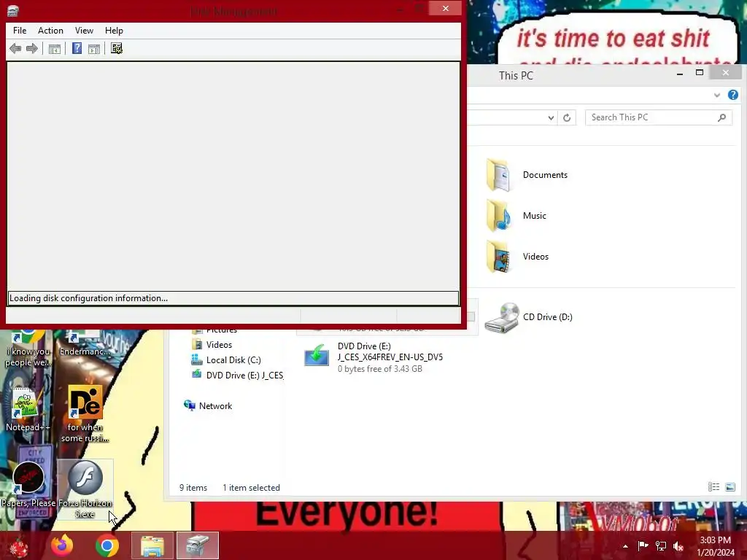This screenshot has height=560, width=747.
Task: Click '1 item selected' in status bar
Action: [251, 488]
